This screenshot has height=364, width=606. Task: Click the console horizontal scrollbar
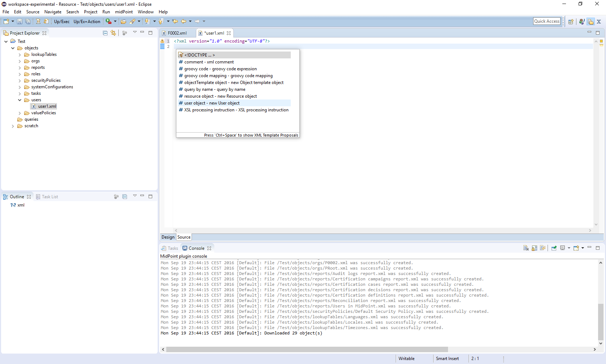pos(307,349)
